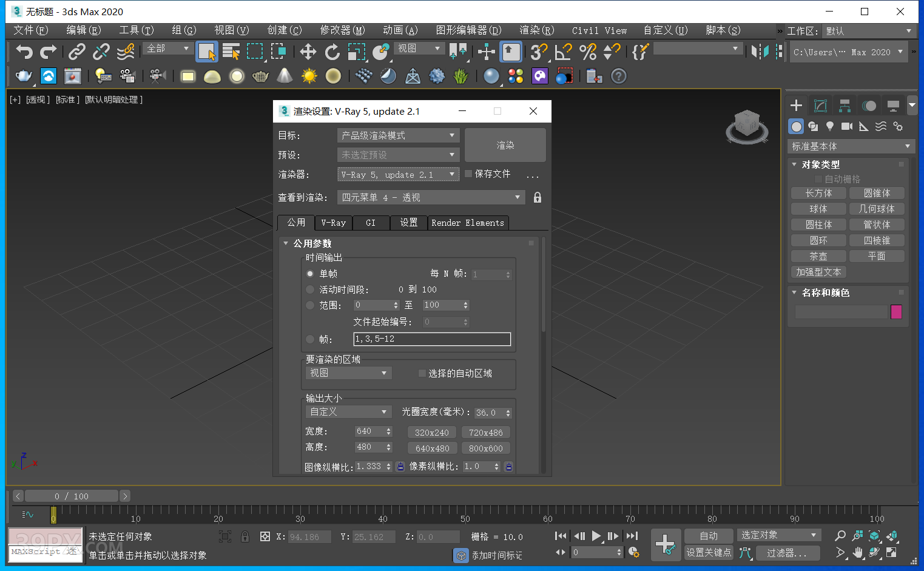Click the 320x240 preset button
This screenshot has width=924, height=571.
(432, 433)
